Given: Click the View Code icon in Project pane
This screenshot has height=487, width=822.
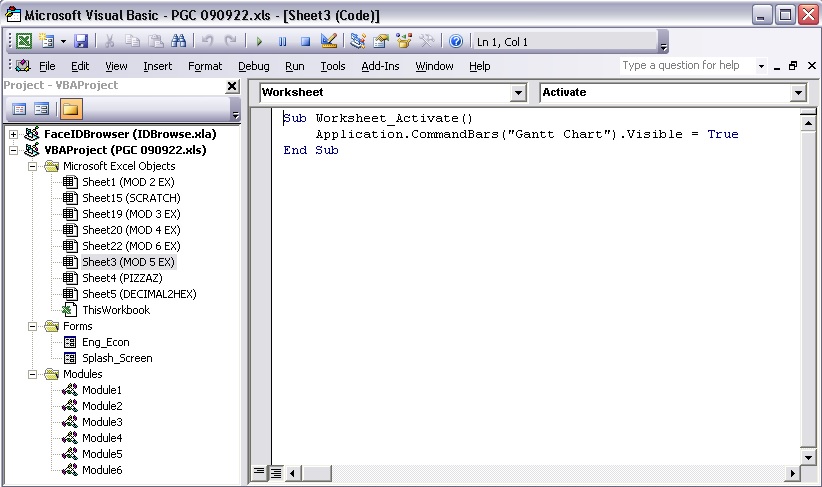Looking at the screenshot, I should coord(19,109).
